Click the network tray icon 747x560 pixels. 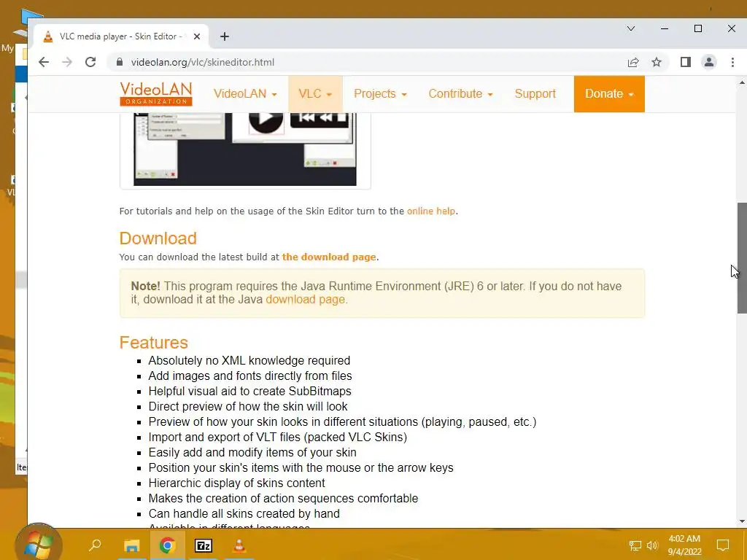point(635,545)
